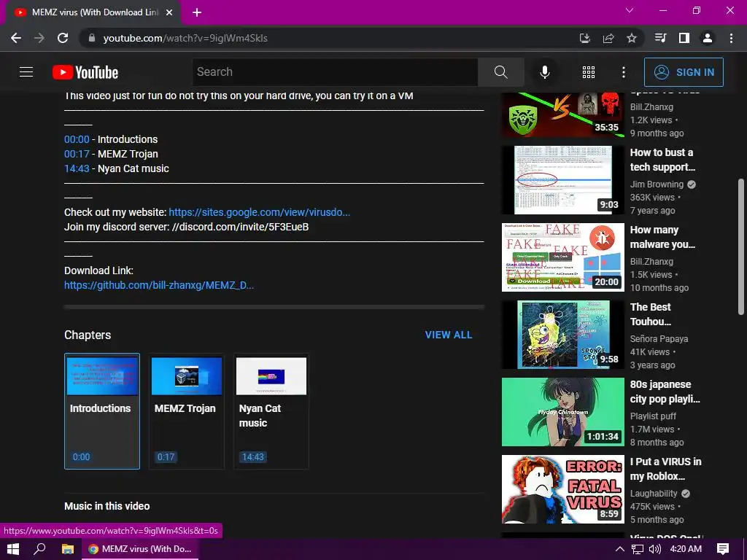
Task: Select the Nyan Cat music chapter card
Action: click(x=271, y=411)
